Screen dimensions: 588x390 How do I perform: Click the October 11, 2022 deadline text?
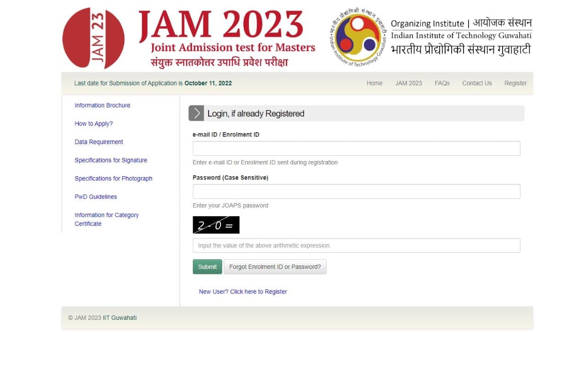coord(208,83)
